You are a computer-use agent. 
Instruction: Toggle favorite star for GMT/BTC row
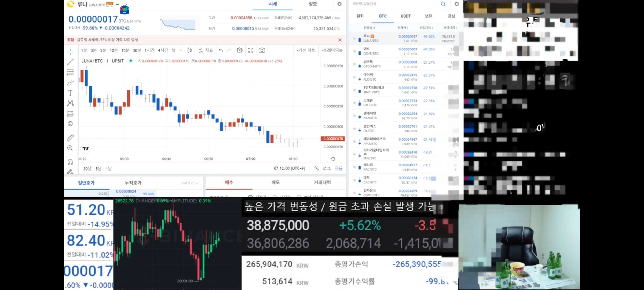pos(354,103)
